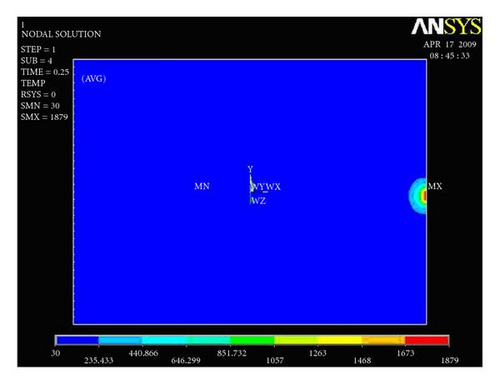Click the green legend color band
Viewport: 500px width, 384px height.
(252, 340)
